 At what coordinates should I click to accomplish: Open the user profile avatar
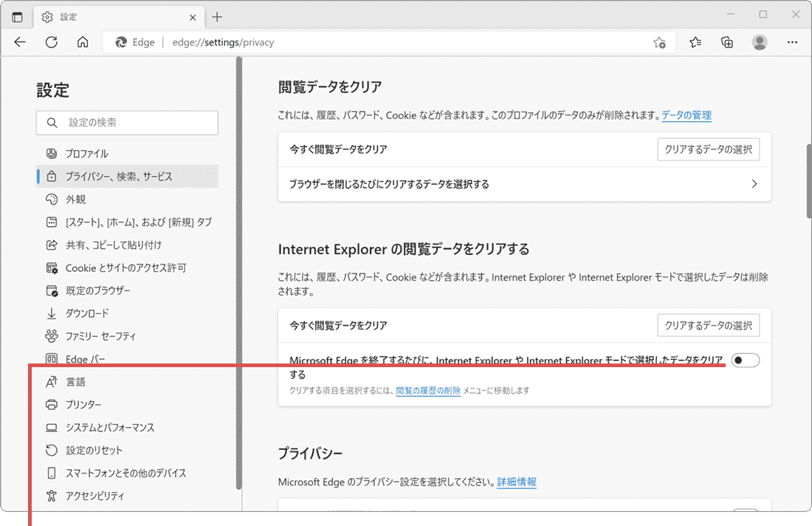pyautogui.click(x=760, y=43)
